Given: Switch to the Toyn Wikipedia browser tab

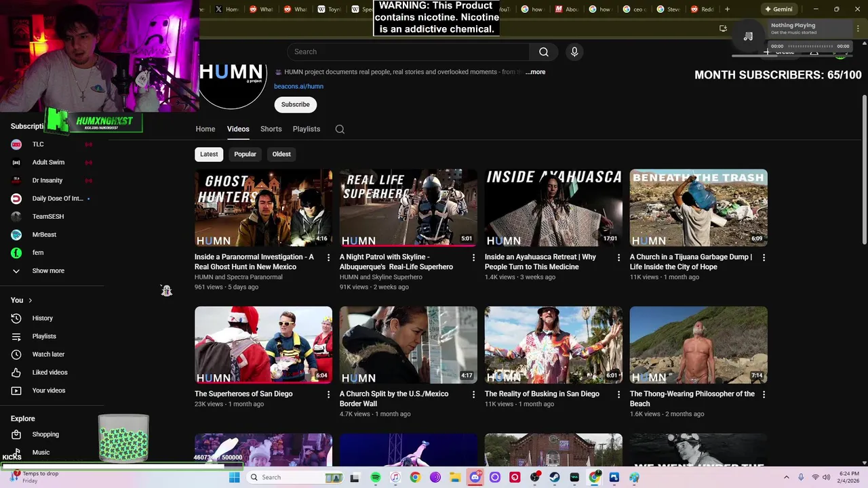Looking at the screenshot, I should coord(329,9).
